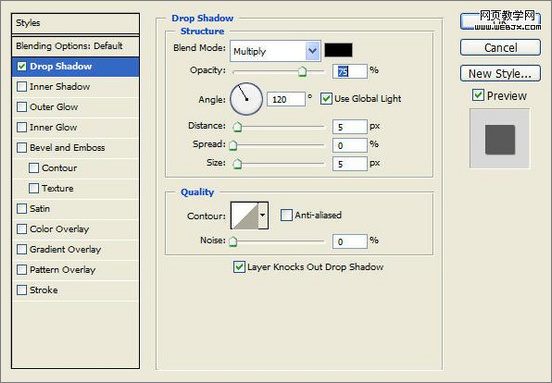Toggle the Preview checkbox
Viewport: 552px width, 383px height.
pyautogui.click(x=478, y=95)
